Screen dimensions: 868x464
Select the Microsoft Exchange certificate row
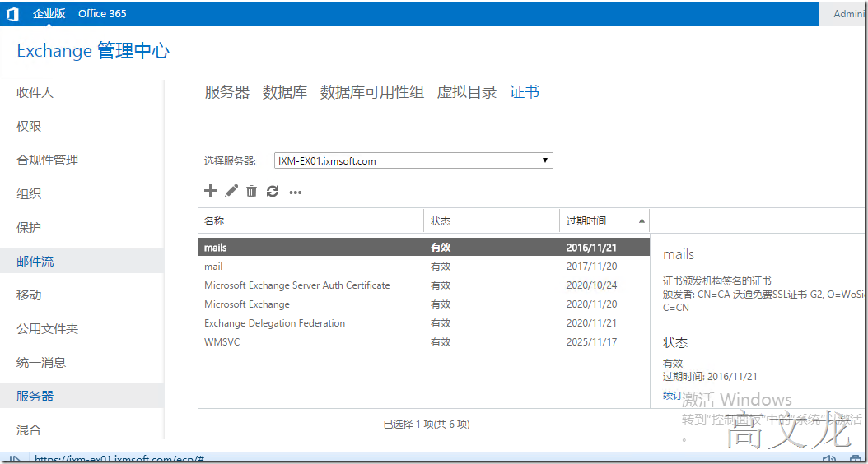pos(423,304)
